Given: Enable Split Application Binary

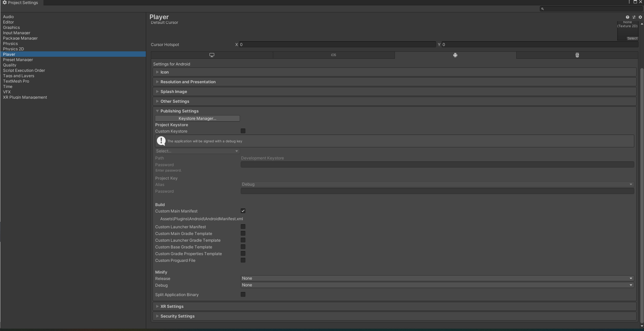Looking at the screenshot, I should (x=243, y=294).
